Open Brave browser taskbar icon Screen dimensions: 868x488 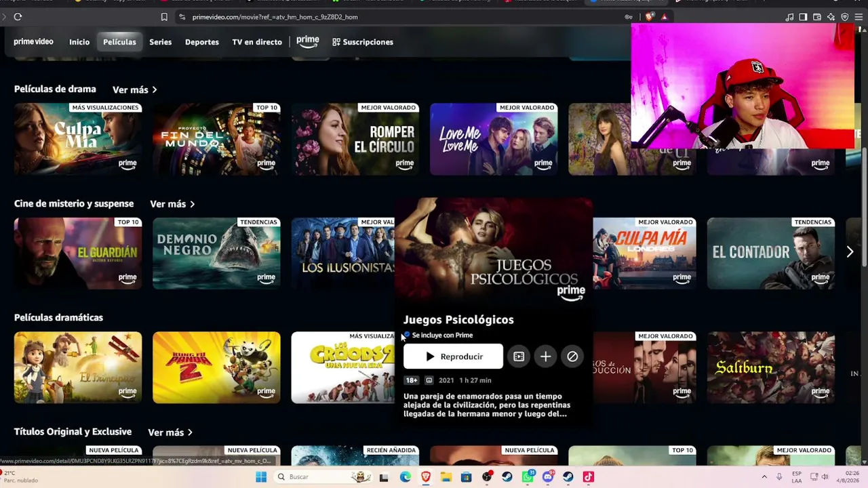point(425,477)
